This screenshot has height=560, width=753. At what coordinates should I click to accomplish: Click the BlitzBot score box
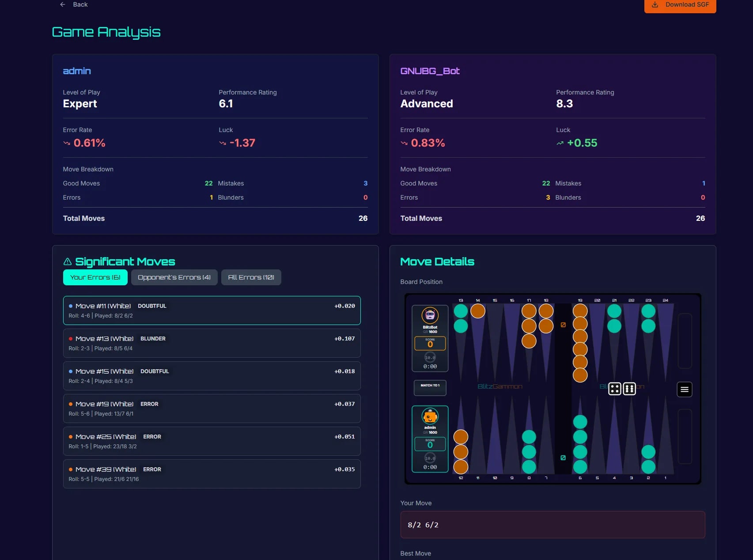[430, 343]
